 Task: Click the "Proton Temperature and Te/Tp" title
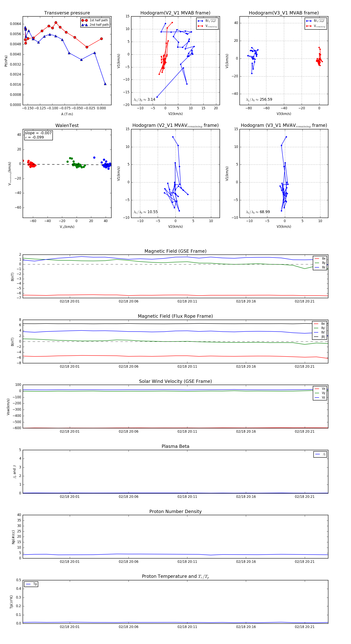coord(175,576)
